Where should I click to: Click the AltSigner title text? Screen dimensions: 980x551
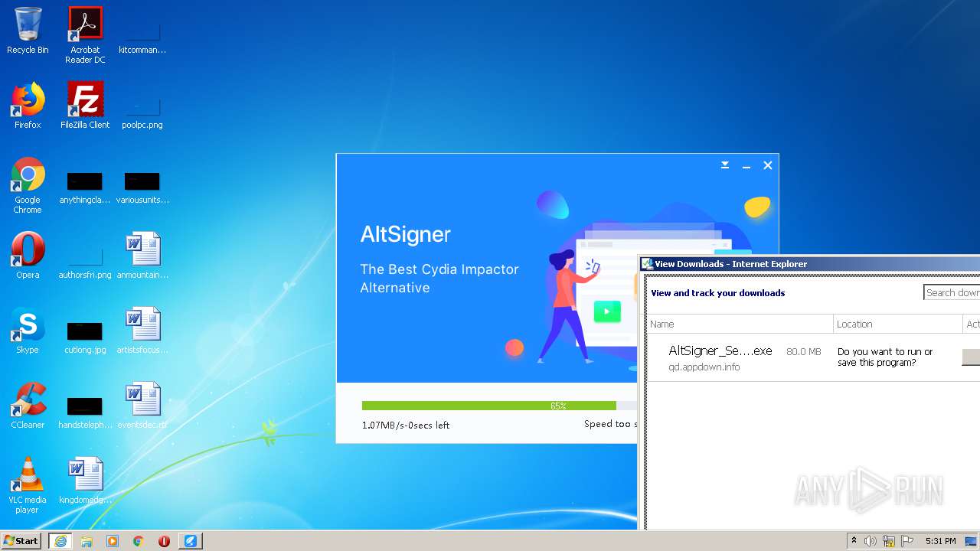pos(405,234)
